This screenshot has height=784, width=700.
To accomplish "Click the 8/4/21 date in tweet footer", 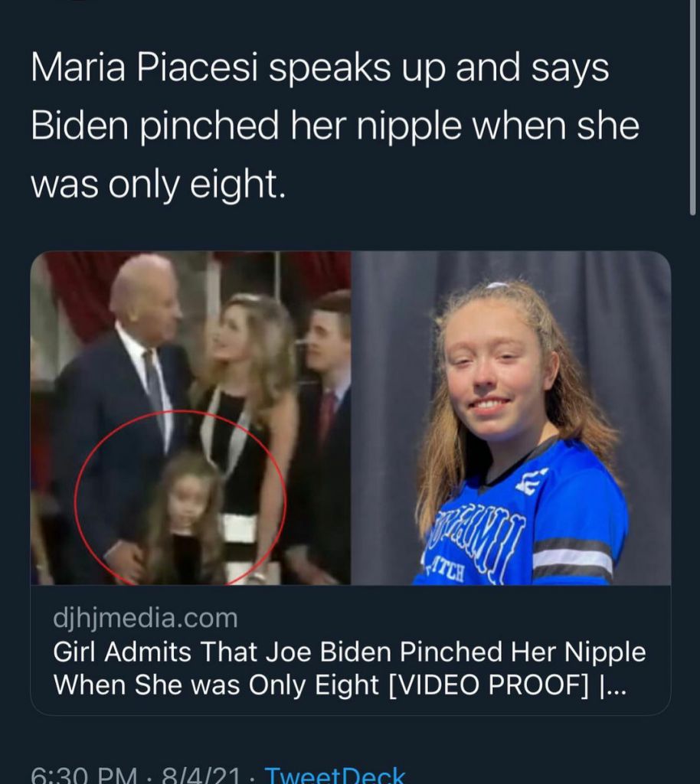I will [200, 776].
